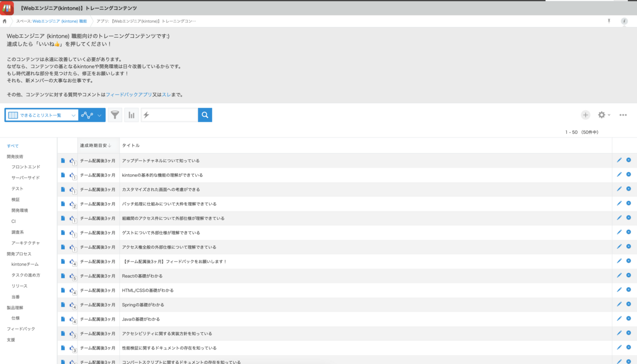
Task: Open the three-dots options menu
Action: pyautogui.click(x=623, y=115)
